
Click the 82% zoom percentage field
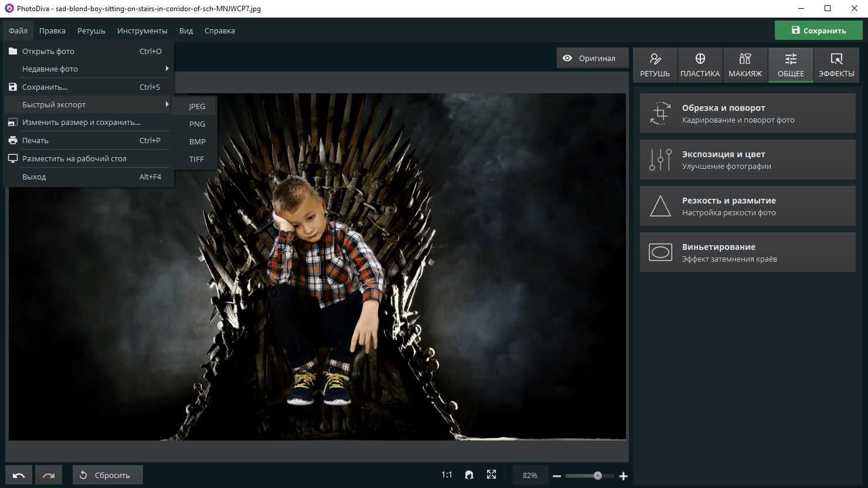[530, 475]
